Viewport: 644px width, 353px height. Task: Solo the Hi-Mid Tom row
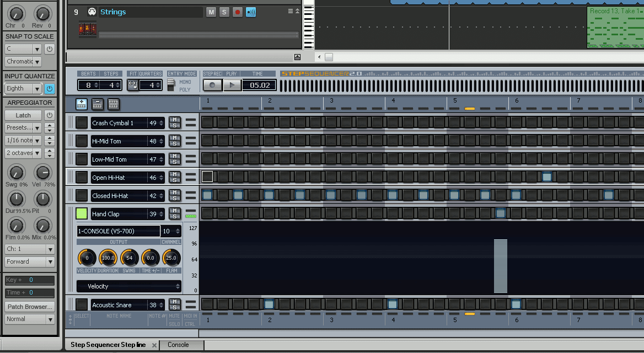click(x=175, y=144)
